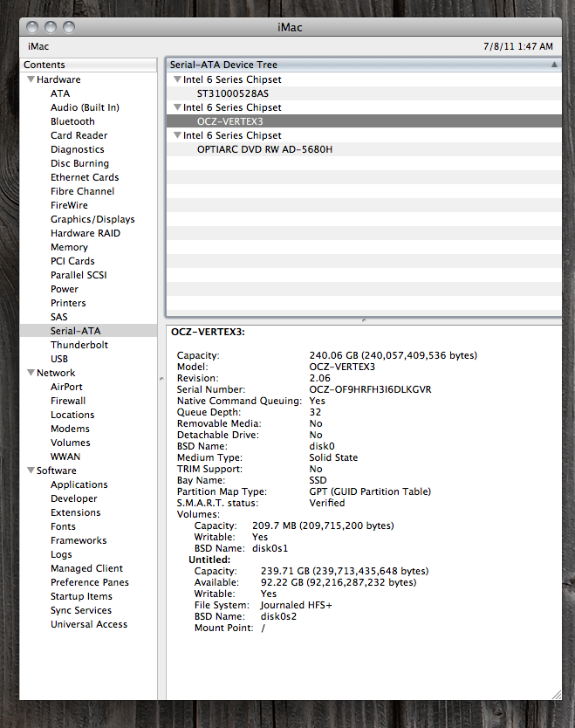The width and height of the screenshot is (575, 728).
Task: Click the sidebar vertical splitter handle
Action: click(161, 379)
